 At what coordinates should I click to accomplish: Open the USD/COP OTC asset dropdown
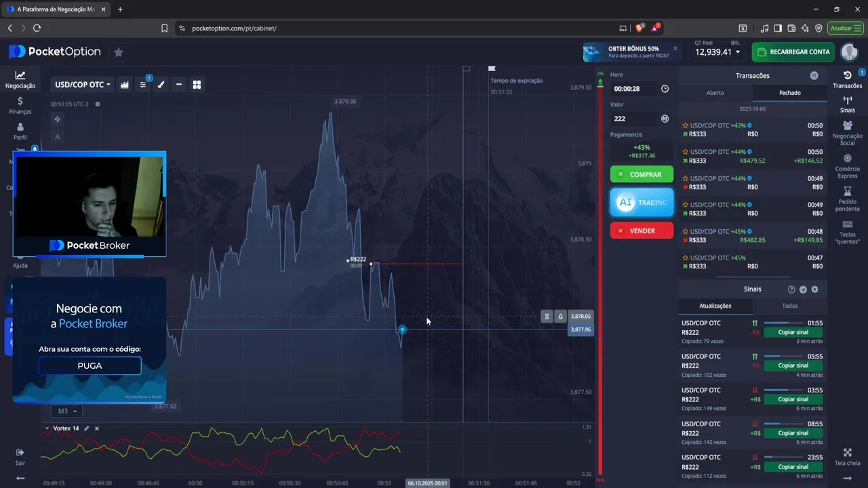83,85
